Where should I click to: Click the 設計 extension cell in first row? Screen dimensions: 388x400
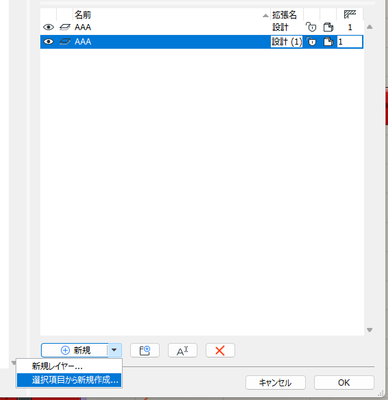(280, 27)
